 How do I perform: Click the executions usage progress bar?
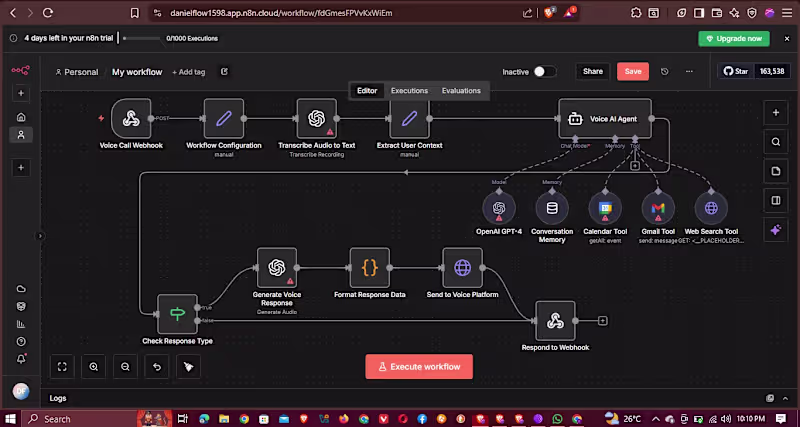[x=142, y=38]
